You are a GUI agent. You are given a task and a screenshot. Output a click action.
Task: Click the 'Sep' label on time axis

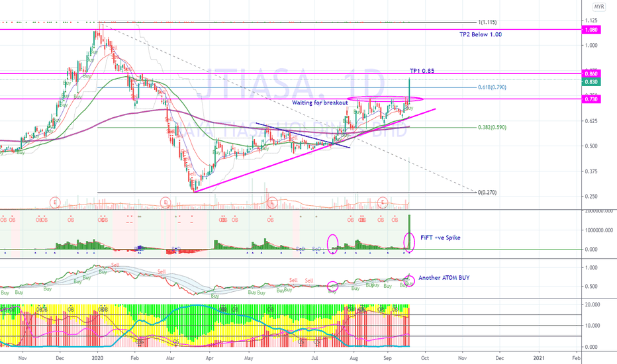[x=387, y=358]
